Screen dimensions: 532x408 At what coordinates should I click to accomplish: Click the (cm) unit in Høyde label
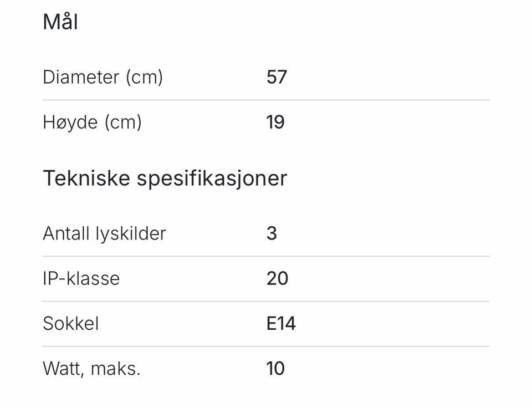coord(123,122)
